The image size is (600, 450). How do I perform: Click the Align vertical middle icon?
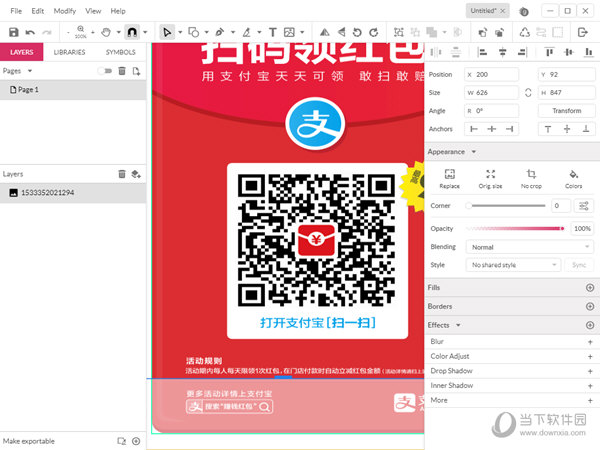tap(569, 52)
